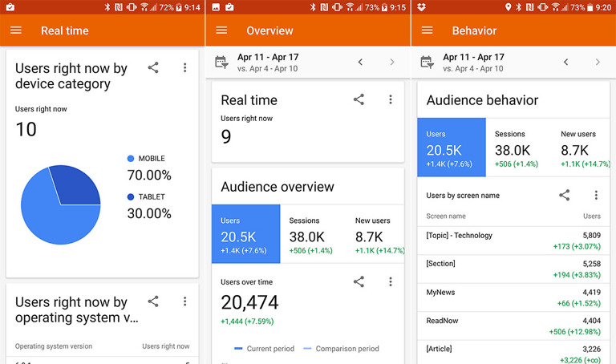Open calendar date picker on Overview screen
The width and height of the screenshot is (616, 364).
(222, 63)
